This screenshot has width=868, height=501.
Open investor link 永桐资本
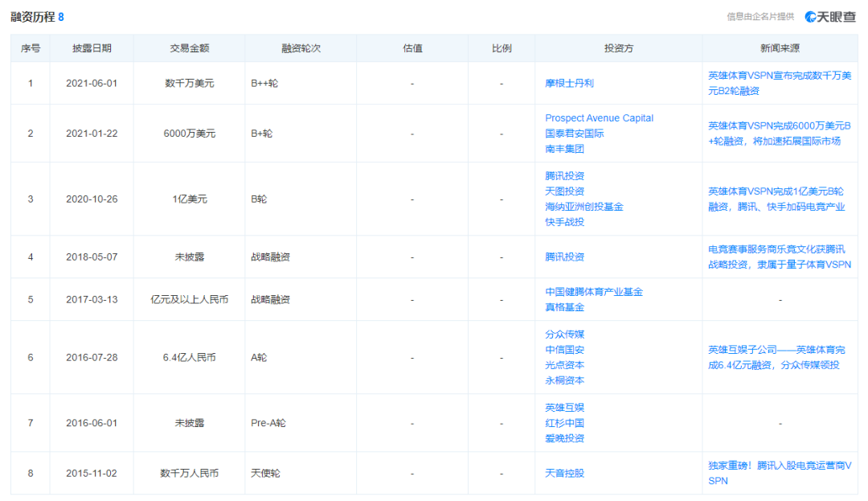click(564, 380)
